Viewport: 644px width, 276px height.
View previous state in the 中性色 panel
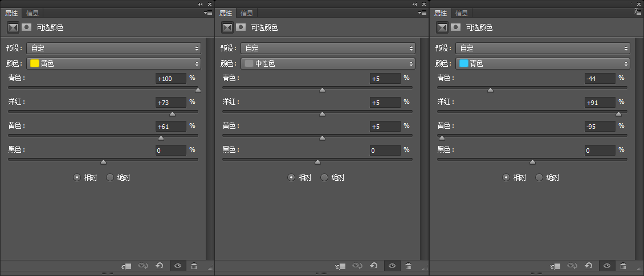point(357,266)
